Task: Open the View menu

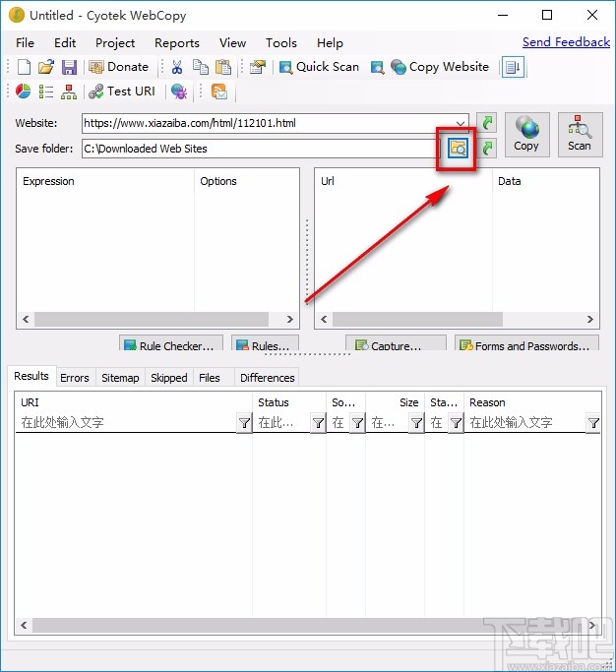Action: tap(232, 43)
